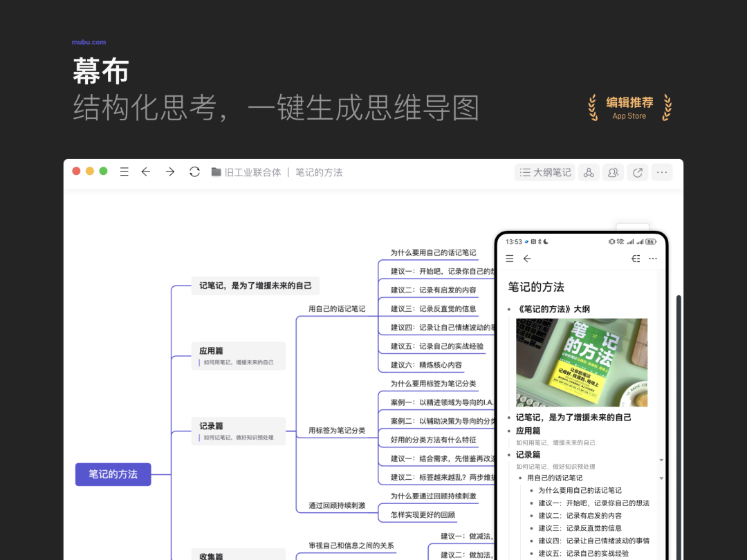Go forward using desktop toolbar arrow

pyautogui.click(x=170, y=172)
